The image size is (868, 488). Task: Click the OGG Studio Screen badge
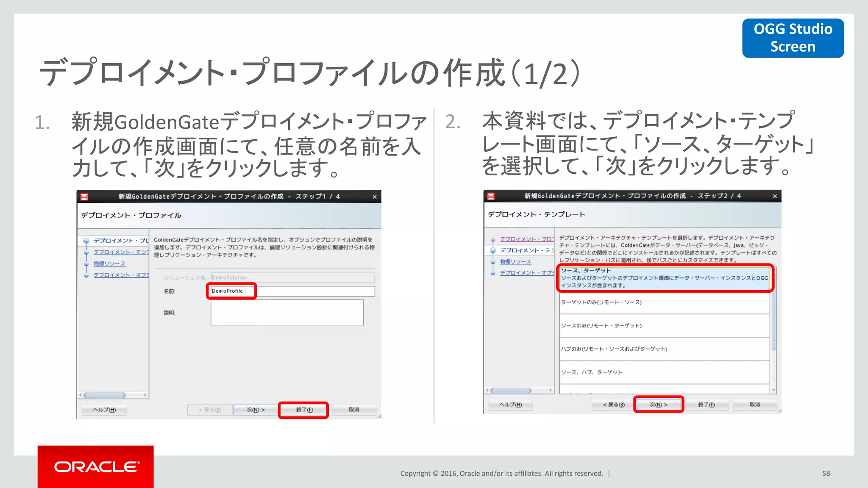coord(793,38)
